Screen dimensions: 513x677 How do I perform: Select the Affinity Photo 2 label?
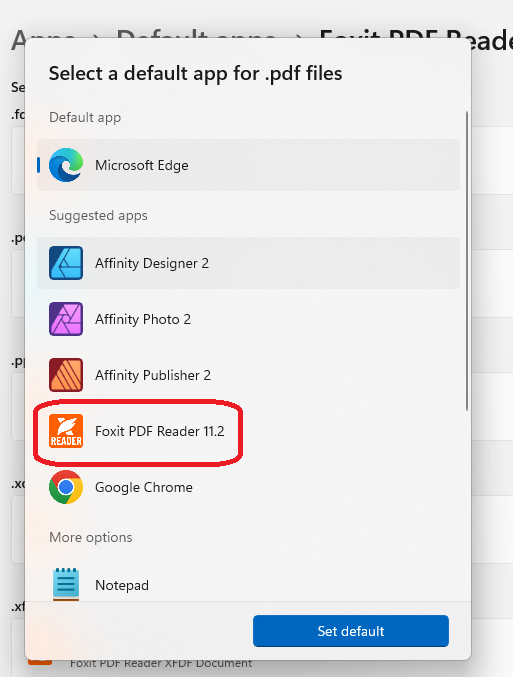(142, 320)
